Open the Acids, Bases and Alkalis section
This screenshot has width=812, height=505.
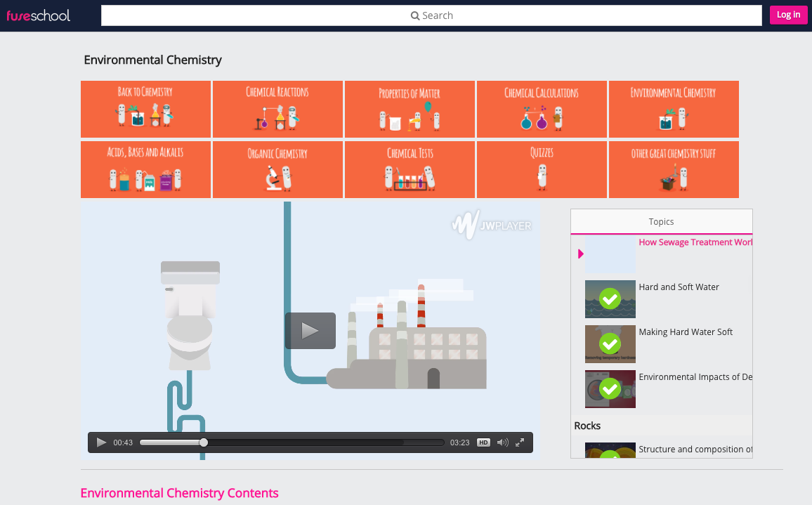pos(145,169)
